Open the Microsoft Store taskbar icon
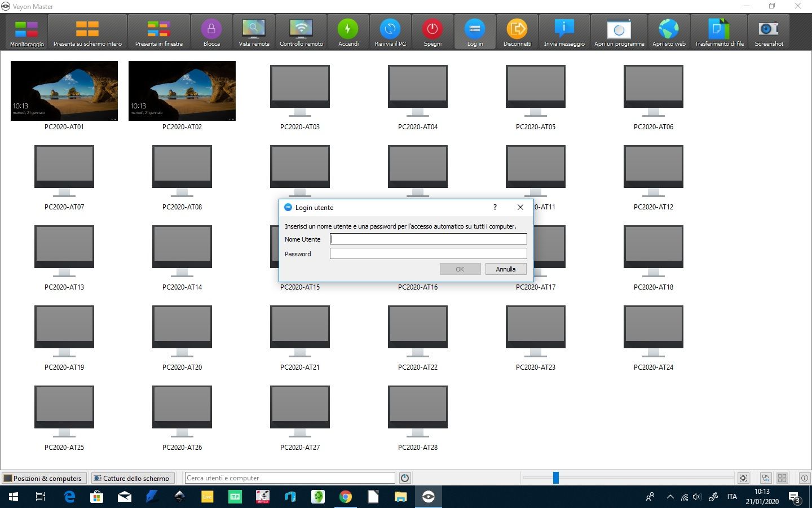Image resolution: width=812 pixels, height=508 pixels. pos(97,497)
